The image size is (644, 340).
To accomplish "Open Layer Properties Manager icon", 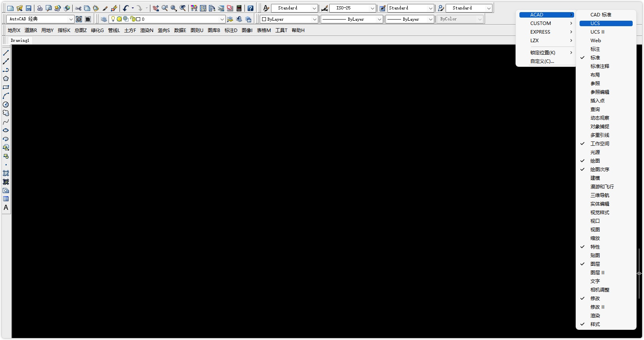I will tap(103, 19).
